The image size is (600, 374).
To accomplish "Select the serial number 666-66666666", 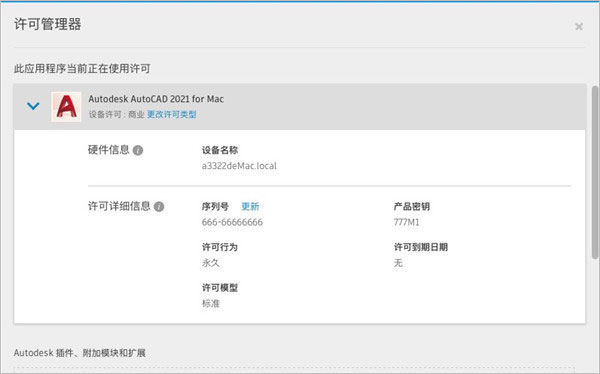I will tap(232, 222).
